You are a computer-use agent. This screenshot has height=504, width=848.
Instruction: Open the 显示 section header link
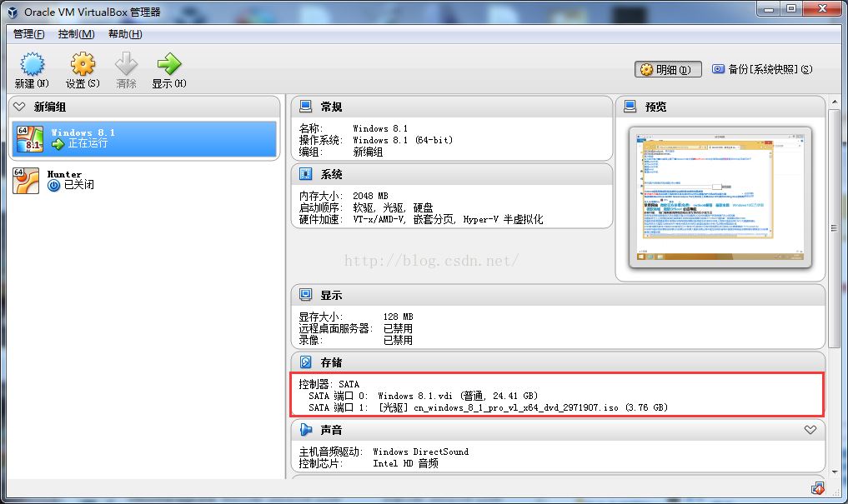(331, 296)
